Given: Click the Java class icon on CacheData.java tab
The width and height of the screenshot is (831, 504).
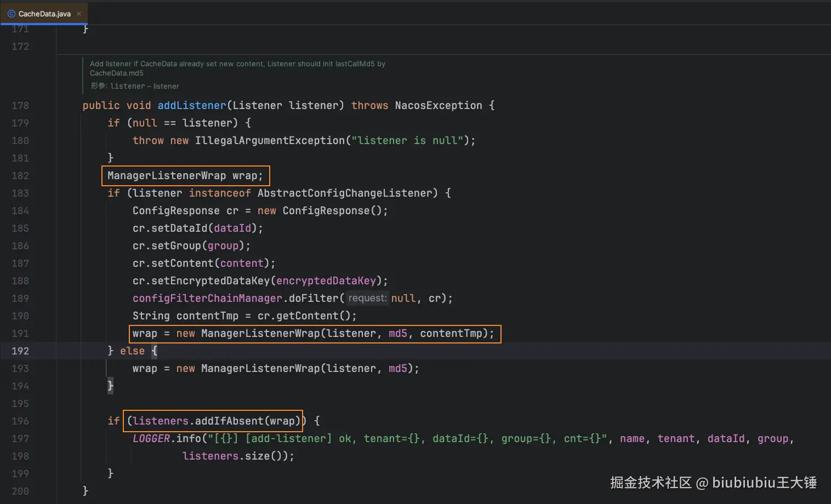Looking at the screenshot, I should [x=11, y=14].
